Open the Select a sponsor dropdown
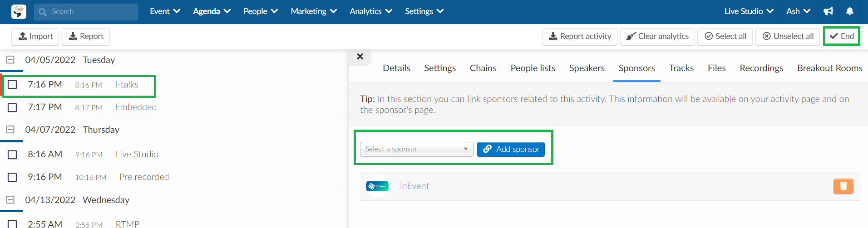The width and height of the screenshot is (868, 228). point(416,149)
